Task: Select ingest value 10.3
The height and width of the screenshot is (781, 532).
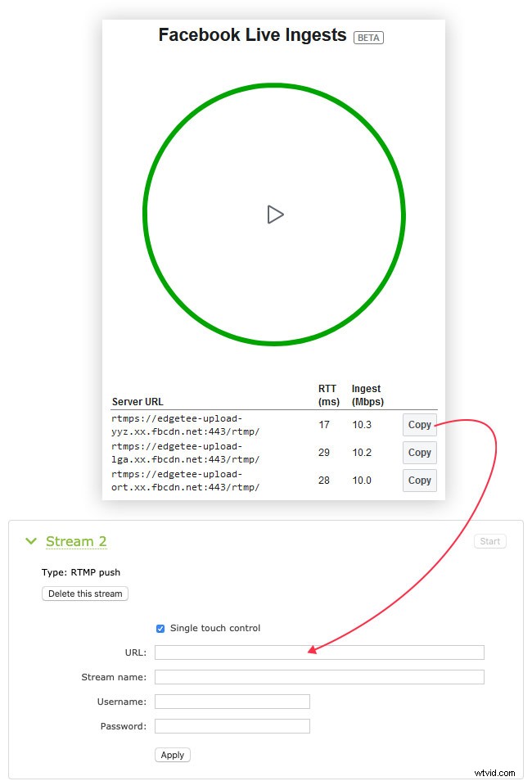Action: (362, 425)
